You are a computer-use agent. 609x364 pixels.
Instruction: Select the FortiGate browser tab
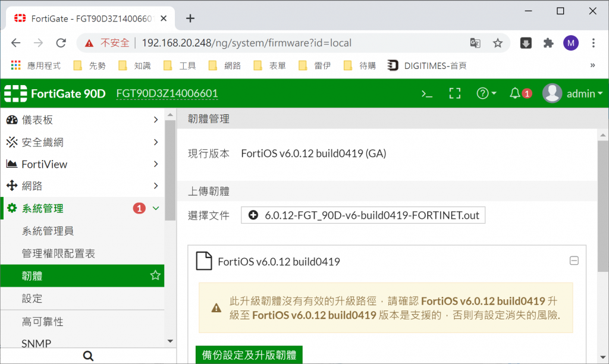(x=90, y=18)
